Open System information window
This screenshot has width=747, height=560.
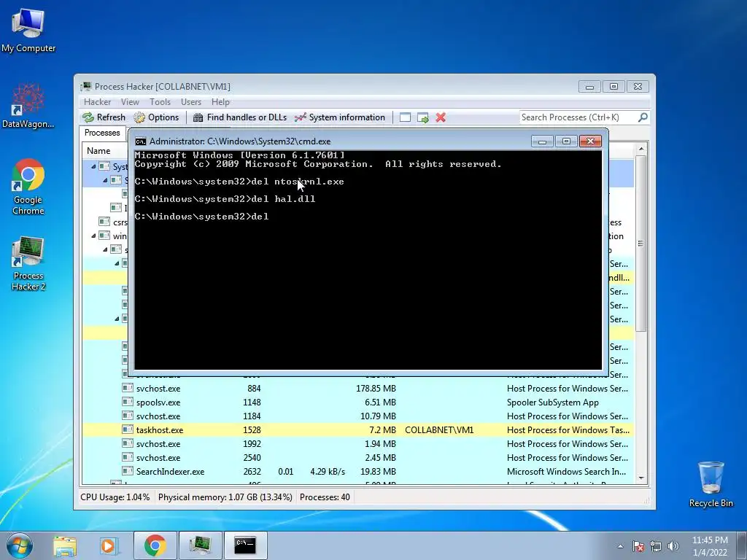pyautogui.click(x=340, y=117)
